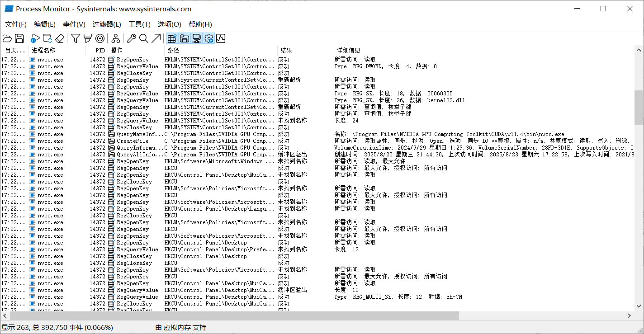Click the 进程名称 column header
644x334 pixels.
point(57,50)
